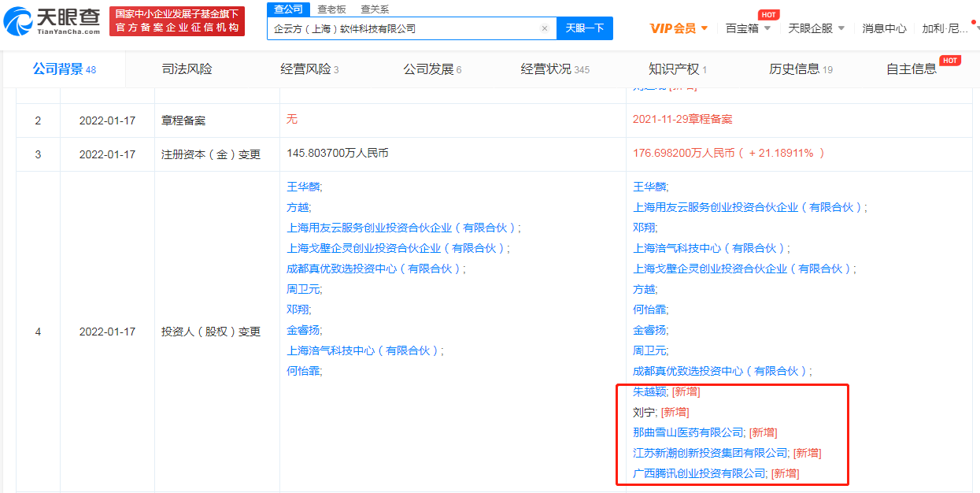Click the 注册资本（金）变更 cell
Screen dimensions: 980x493
(211, 154)
